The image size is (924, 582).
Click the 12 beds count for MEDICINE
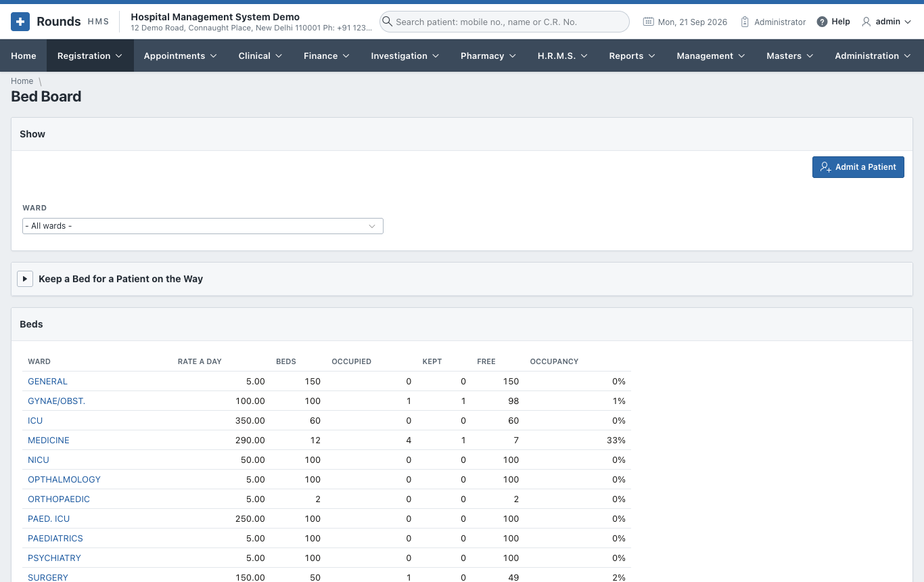click(315, 441)
